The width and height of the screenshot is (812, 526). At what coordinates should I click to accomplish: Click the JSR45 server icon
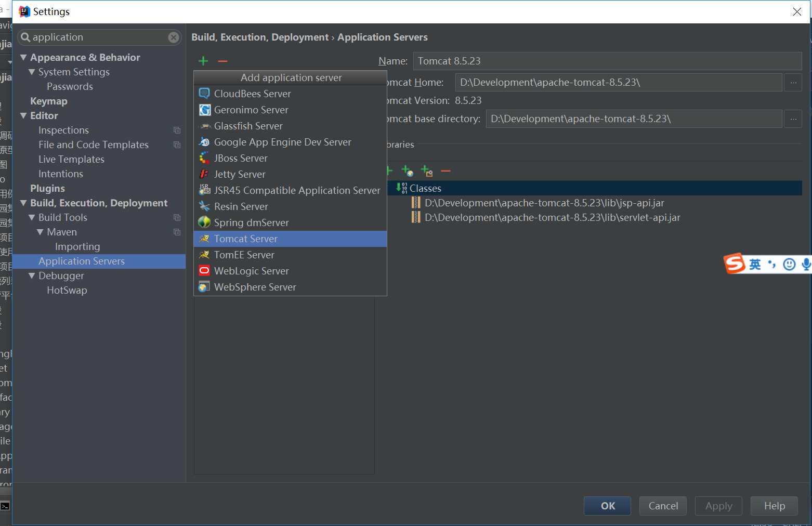click(x=205, y=190)
